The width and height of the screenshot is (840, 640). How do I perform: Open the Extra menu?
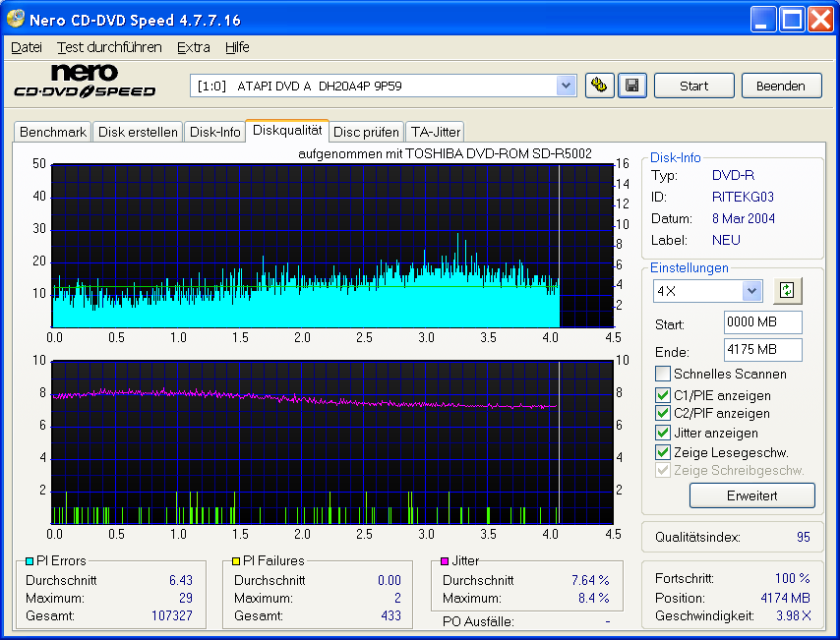click(193, 47)
